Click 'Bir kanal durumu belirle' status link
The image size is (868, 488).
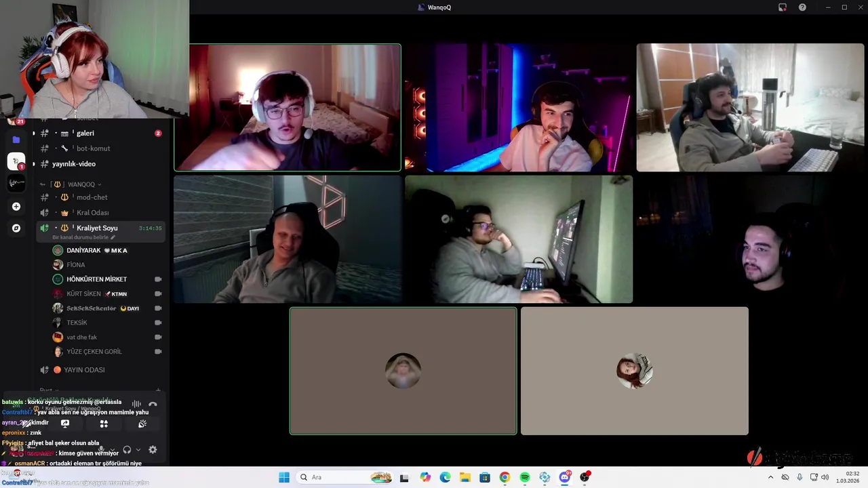pos(83,237)
